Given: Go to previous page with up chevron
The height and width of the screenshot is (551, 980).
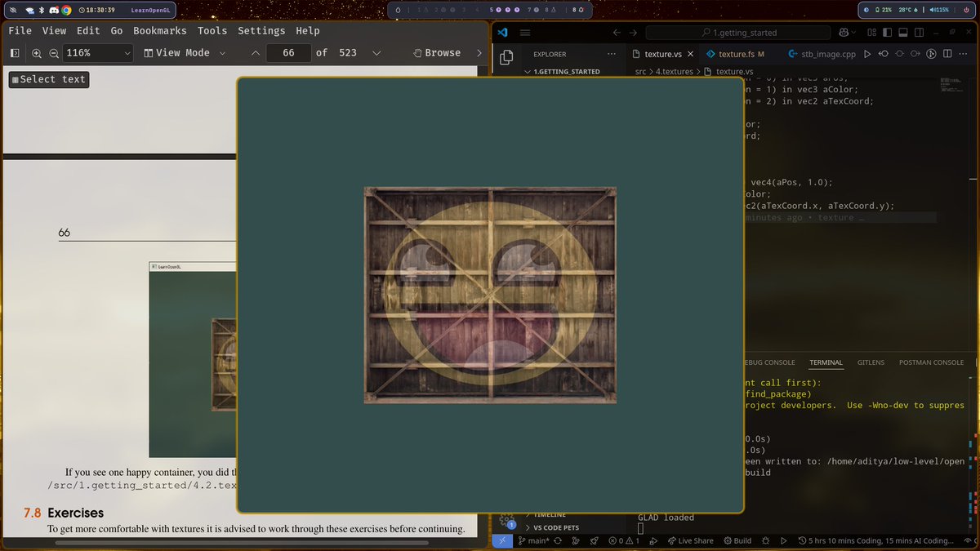Looking at the screenshot, I should 256,52.
